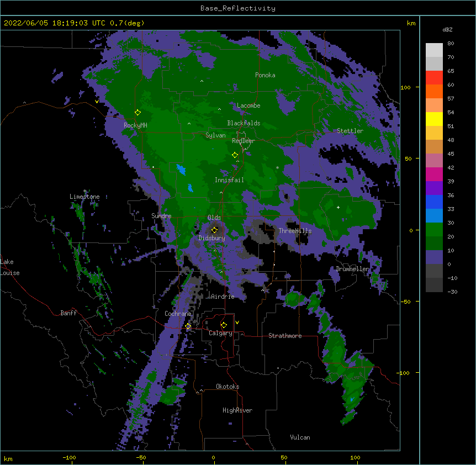Select the magenta 39-42 dBZ legend swatch
Viewport: 476px width, 465px height.
pyautogui.click(x=434, y=174)
